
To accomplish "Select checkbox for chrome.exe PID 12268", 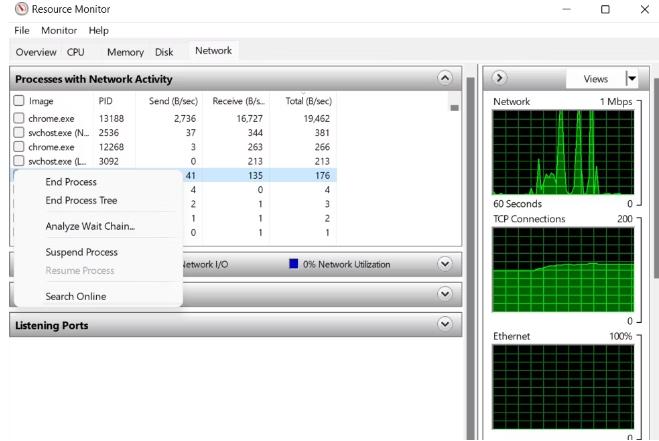I will (x=19, y=147).
